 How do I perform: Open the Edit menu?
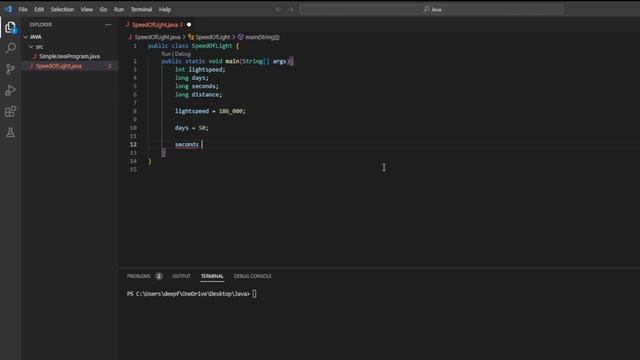coord(39,9)
